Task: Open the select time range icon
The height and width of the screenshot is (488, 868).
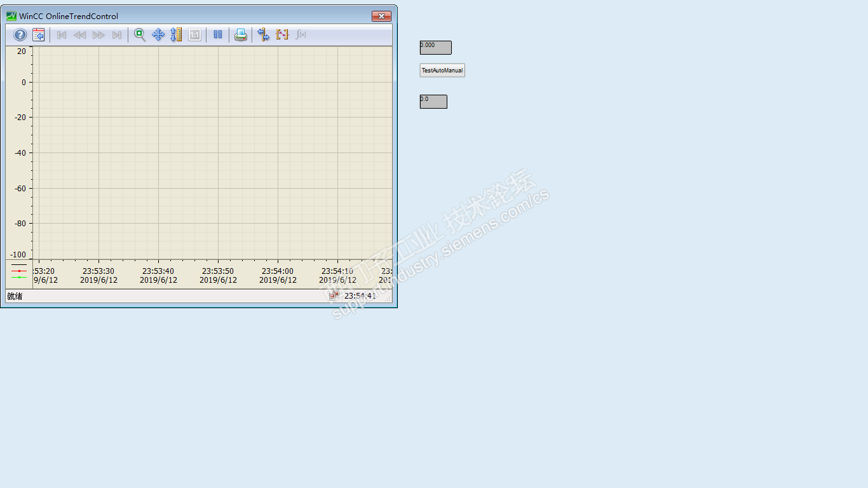Action: click(282, 35)
